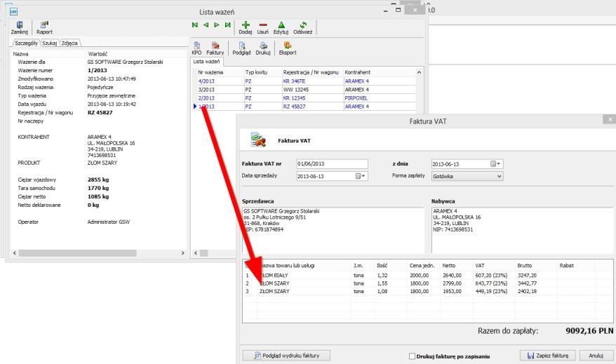Click VAT value 607,20 (23%)

[x=491, y=275]
